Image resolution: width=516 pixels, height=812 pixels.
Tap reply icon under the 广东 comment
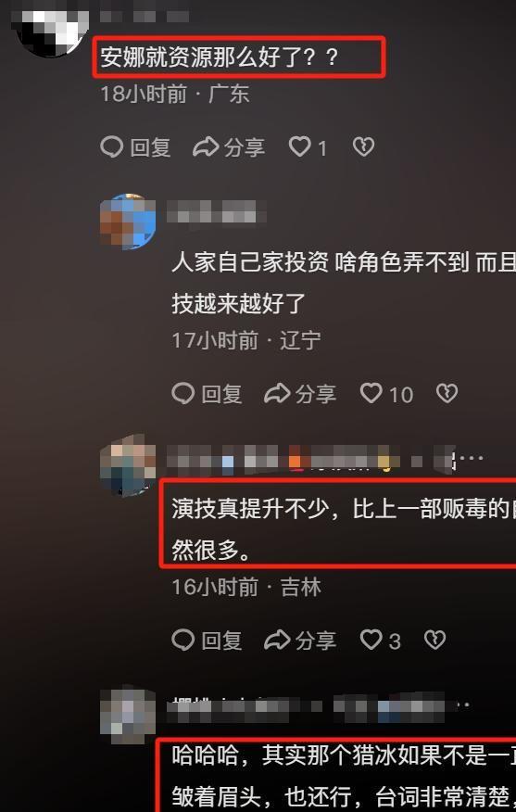tap(135, 147)
